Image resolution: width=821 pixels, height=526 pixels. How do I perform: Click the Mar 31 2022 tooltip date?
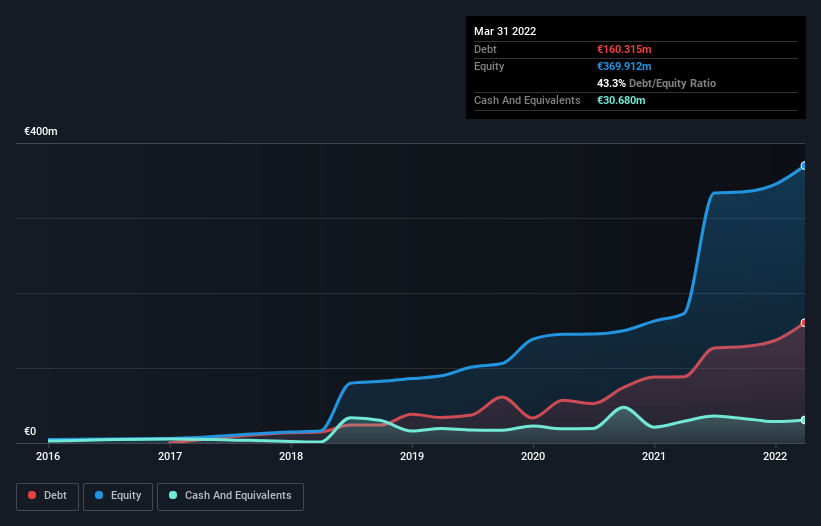[x=505, y=31]
